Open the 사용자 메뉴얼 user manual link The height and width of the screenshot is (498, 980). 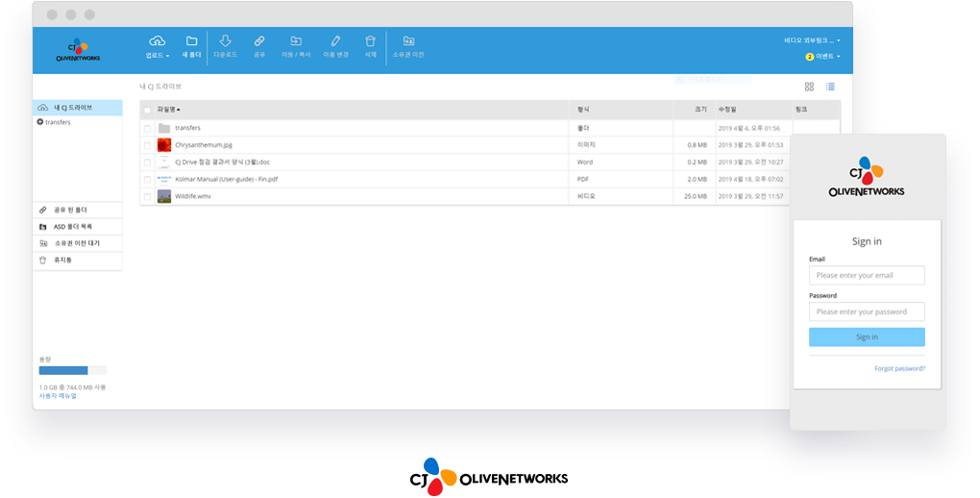tap(58, 396)
